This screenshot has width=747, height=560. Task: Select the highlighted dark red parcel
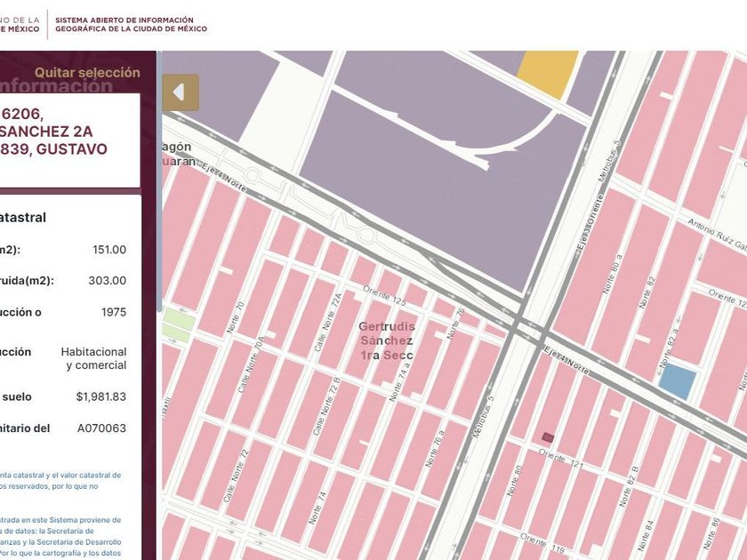[x=548, y=437]
